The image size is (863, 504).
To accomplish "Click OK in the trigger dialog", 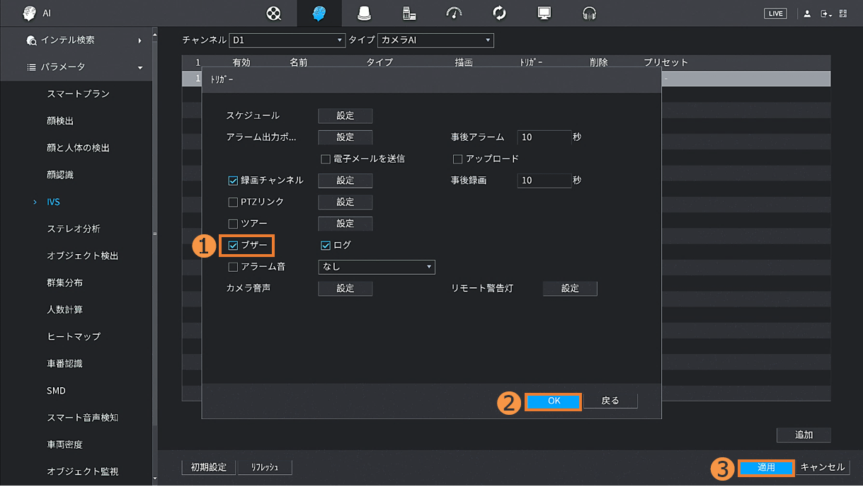I will point(554,401).
